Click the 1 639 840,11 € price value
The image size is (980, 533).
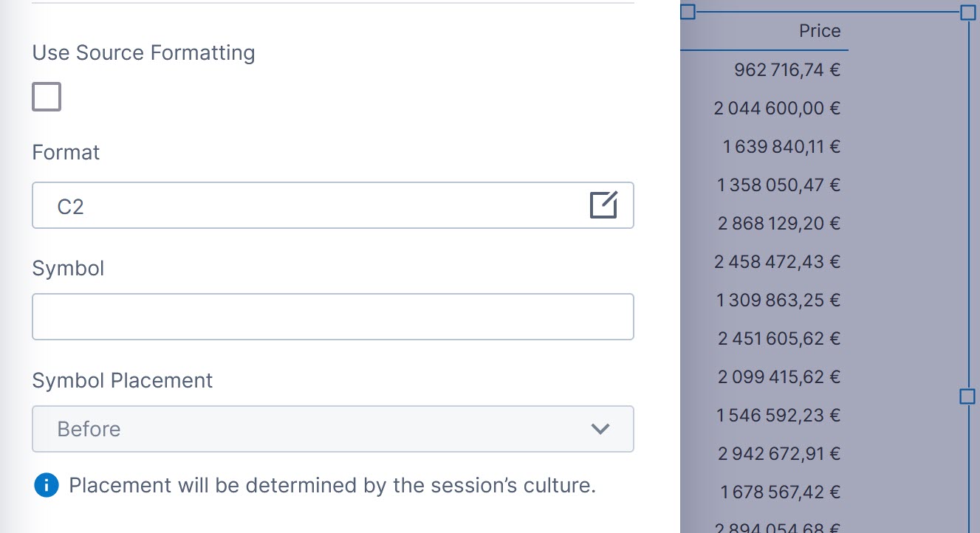[x=781, y=147]
